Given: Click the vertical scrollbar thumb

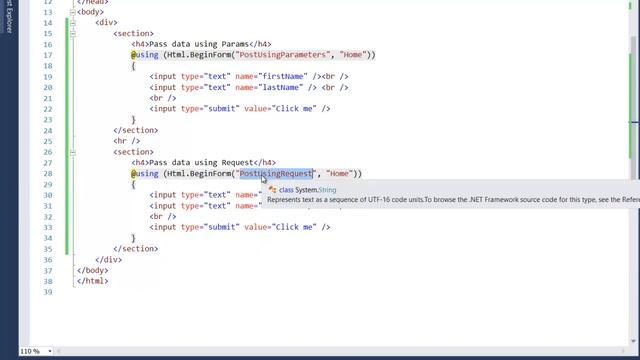Looking at the screenshot, I should pos(634,107).
